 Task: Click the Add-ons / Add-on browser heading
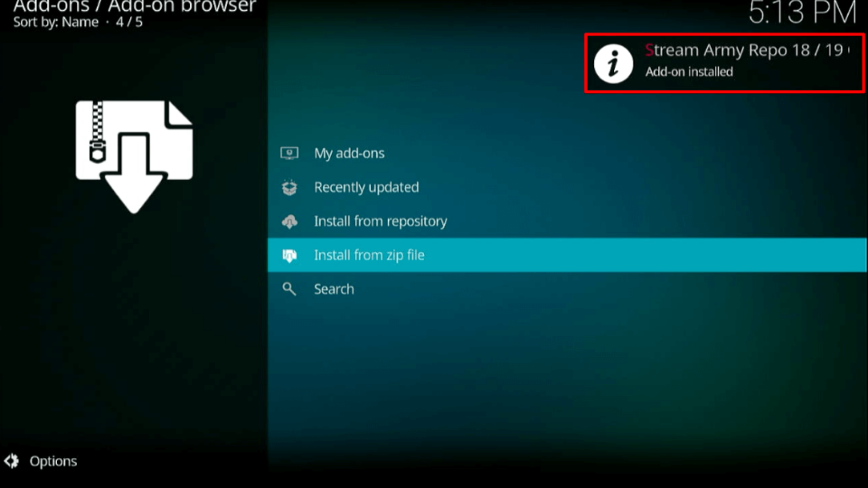coord(135,6)
